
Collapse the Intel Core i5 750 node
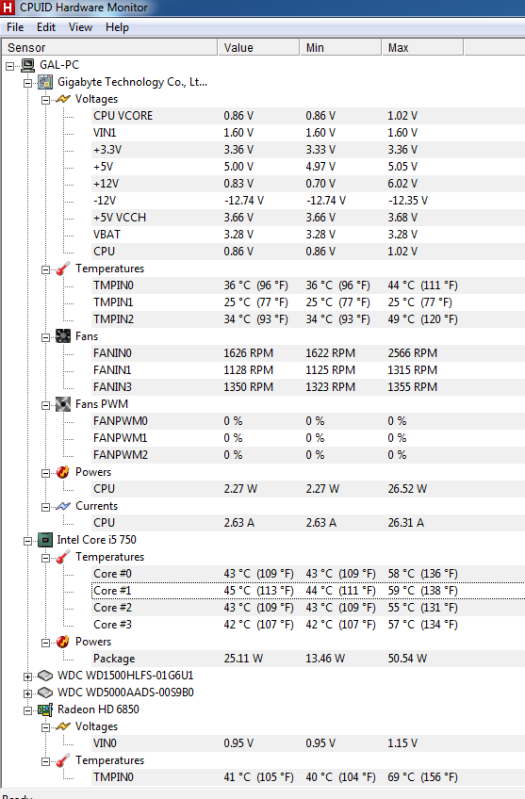(x=28, y=541)
